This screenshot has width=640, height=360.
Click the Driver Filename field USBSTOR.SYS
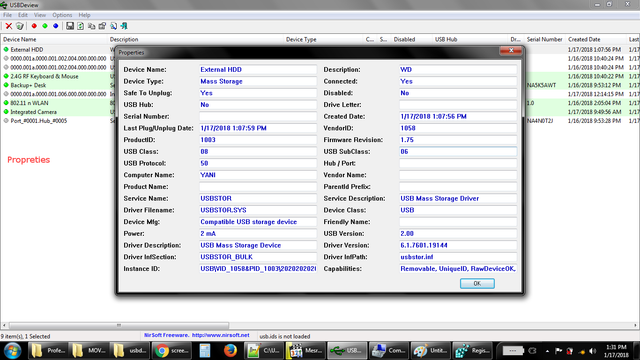point(258,210)
